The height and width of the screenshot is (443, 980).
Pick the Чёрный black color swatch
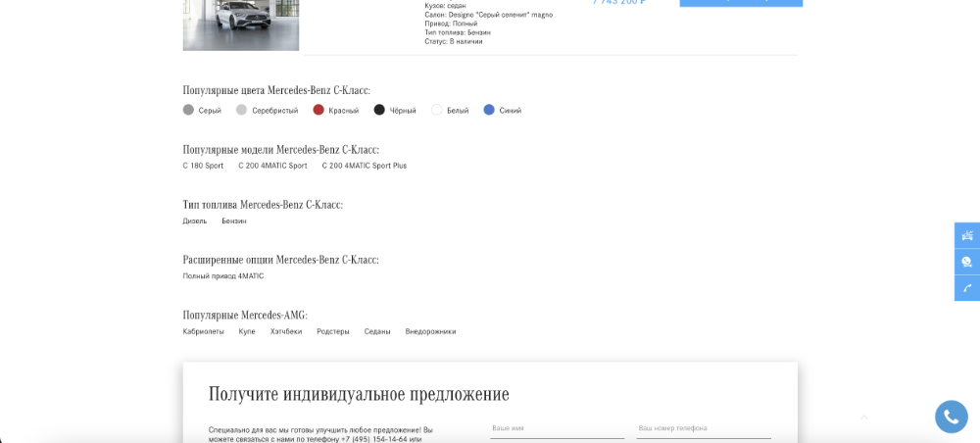(x=379, y=110)
